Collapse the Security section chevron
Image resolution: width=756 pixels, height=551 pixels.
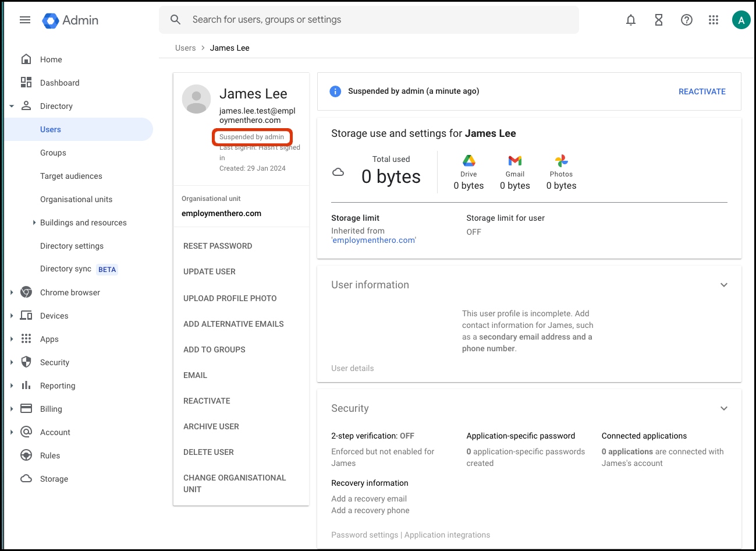point(723,408)
